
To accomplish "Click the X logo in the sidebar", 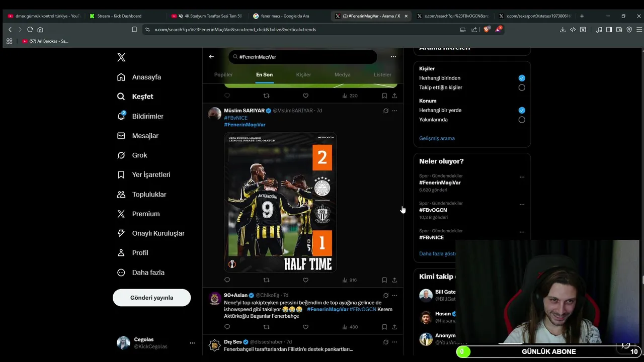I will coord(121,57).
